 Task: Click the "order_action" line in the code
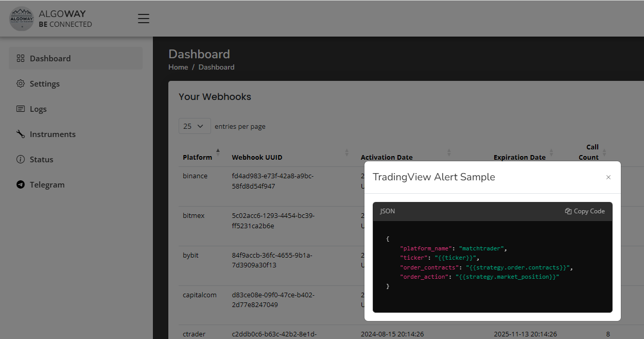click(480, 277)
